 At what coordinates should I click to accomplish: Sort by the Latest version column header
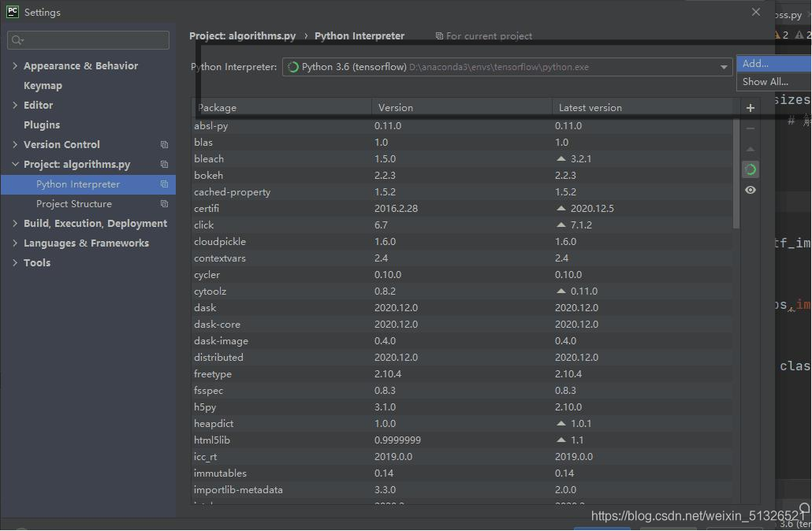tap(646, 108)
